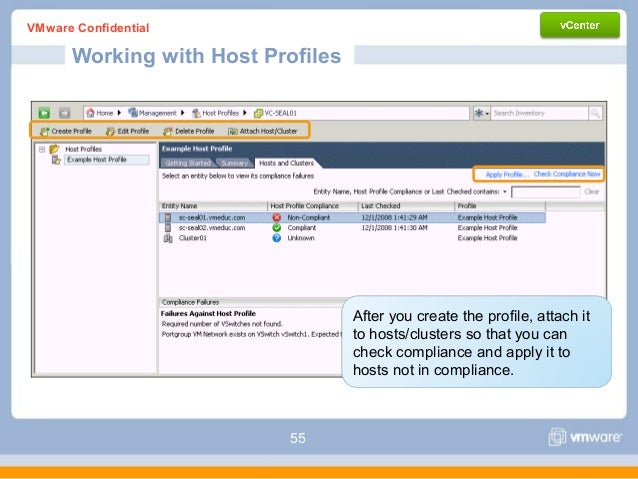Screen dimensions: 638x479
Task: Select the Hosts and Clusters tab
Action: coord(286,163)
